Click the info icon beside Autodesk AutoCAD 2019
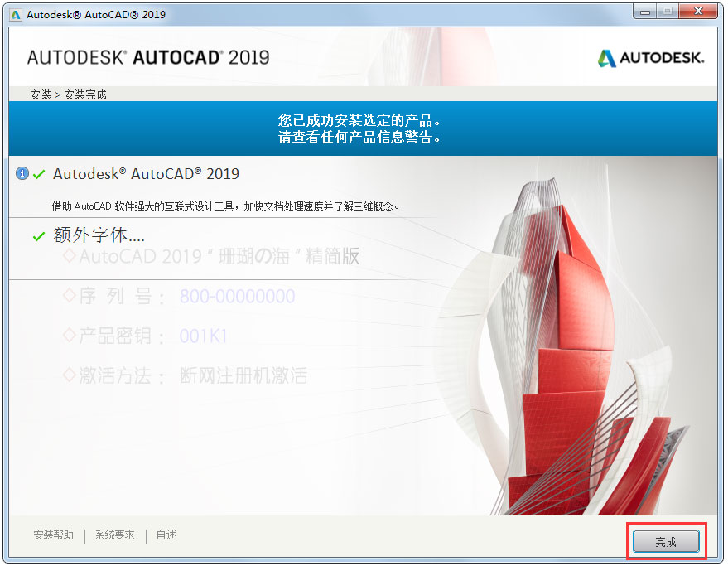 (21, 173)
